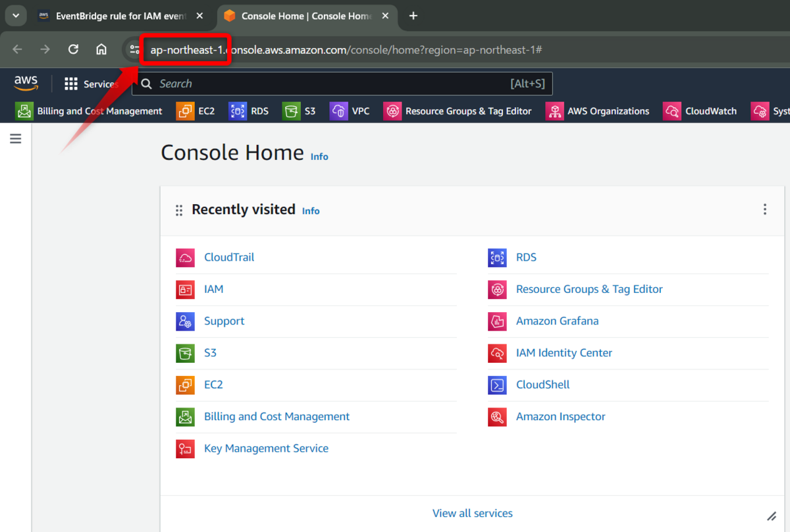Open the EC2 favorite in bookmarks bar

click(196, 111)
